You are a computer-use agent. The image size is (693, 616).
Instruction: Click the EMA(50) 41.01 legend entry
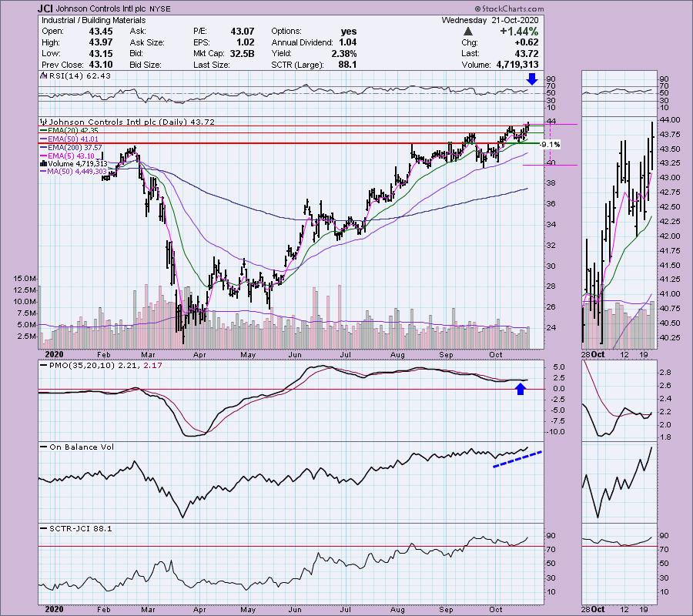point(69,139)
